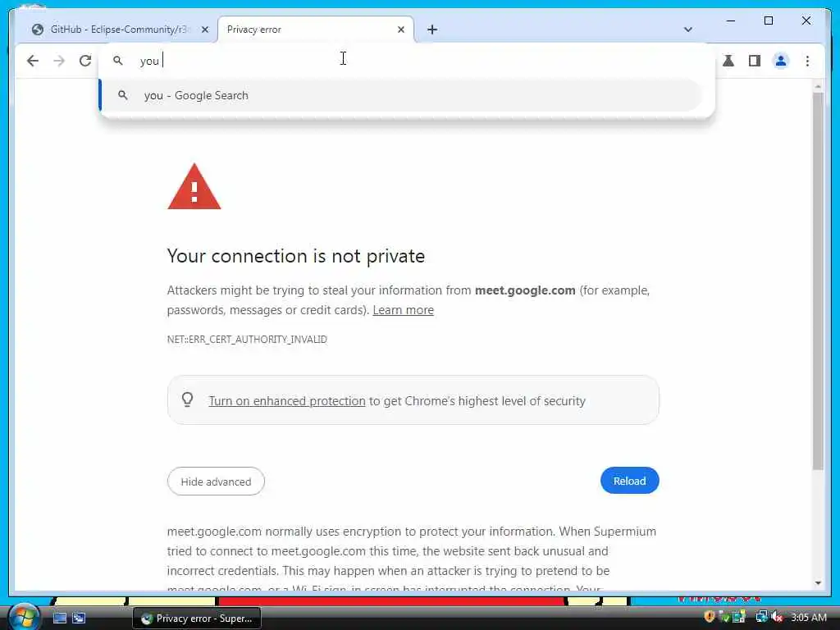This screenshot has height=630, width=840.
Task: Click the page scrollbar down arrow
Action: [818, 583]
